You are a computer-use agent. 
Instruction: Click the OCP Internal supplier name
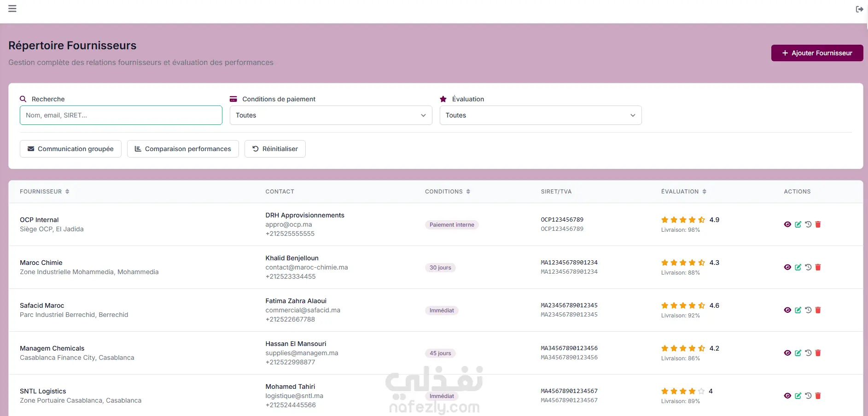(x=39, y=220)
